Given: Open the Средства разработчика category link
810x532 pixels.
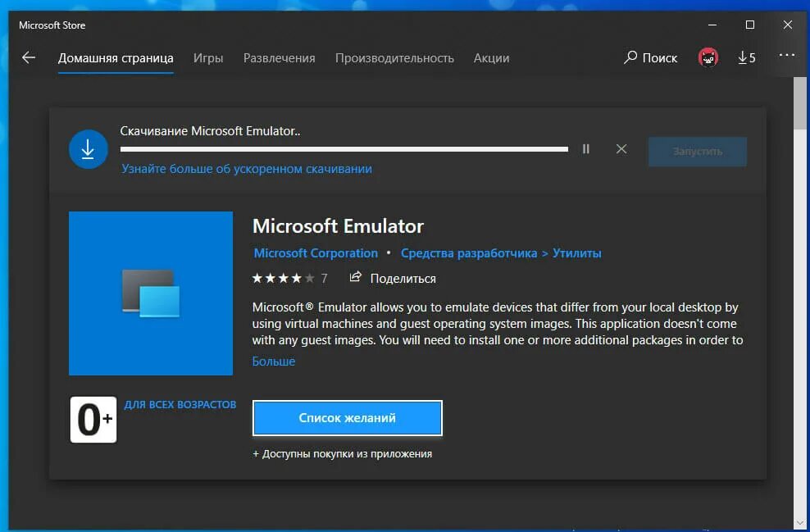Looking at the screenshot, I should pyautogui.click(x=469, y=253).
